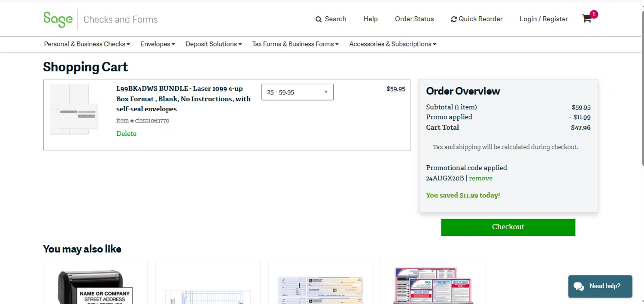This screenshot has width=644, height=304.
Task: Expand the Personal & Business Checks menu
Action: [87, 44]
